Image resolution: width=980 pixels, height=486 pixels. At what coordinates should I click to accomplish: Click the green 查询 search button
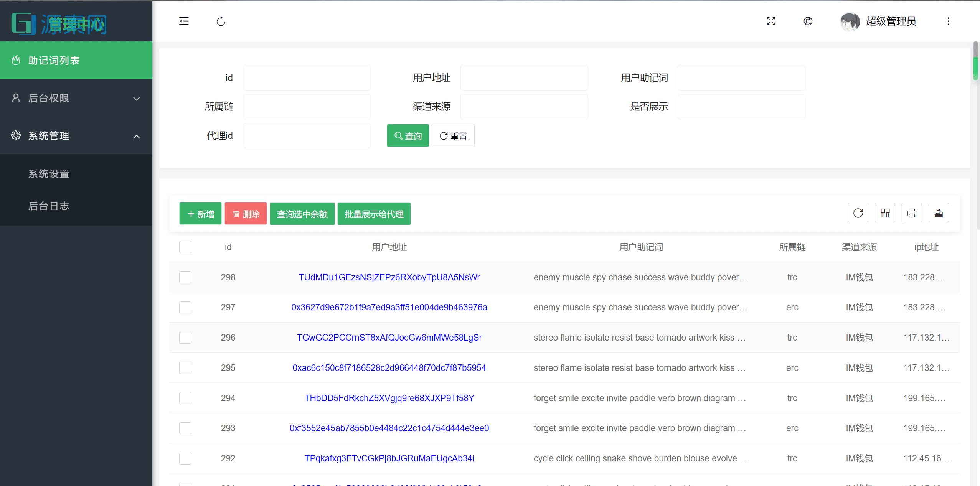pyautogui.click(x=408, y=135)
